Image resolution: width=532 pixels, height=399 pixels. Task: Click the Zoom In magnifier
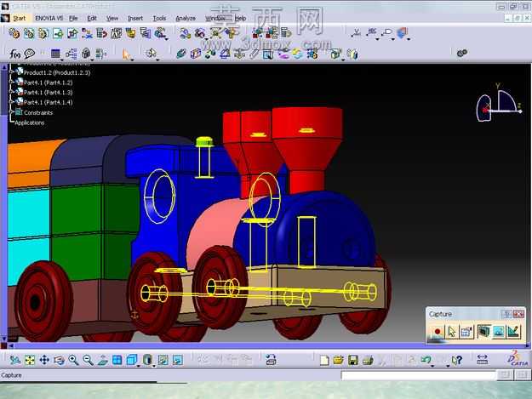pos(73,360)
